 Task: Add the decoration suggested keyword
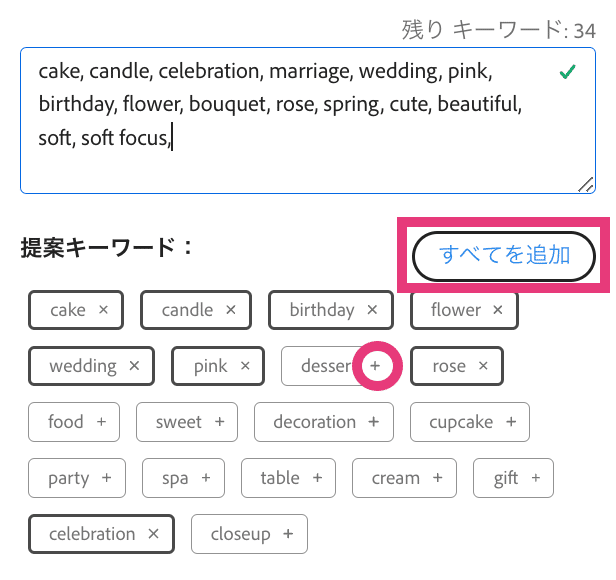tap(374, 422)
